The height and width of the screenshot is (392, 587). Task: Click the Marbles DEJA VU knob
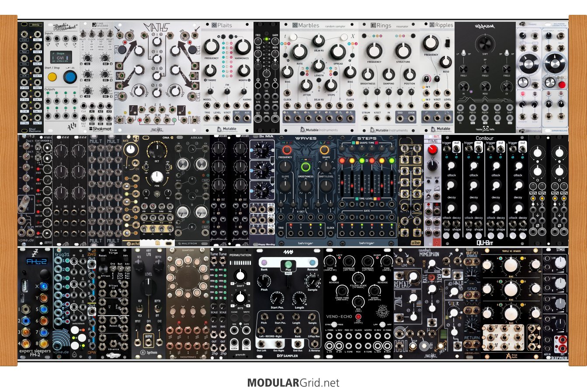(320, 41)
